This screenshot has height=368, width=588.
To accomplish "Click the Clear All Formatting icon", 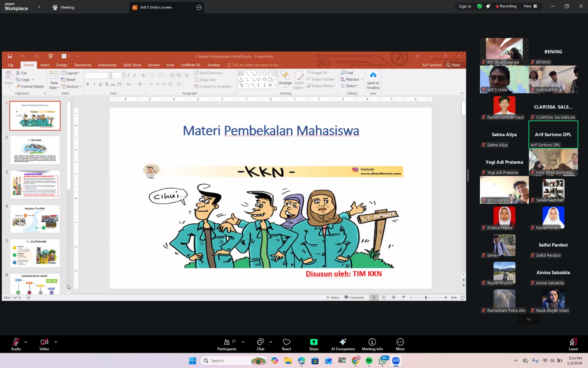I will [x=143, y=75].
